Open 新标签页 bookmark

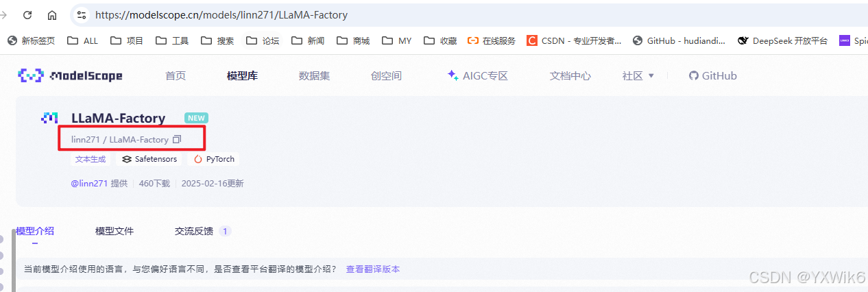click(x=31, y=40)
